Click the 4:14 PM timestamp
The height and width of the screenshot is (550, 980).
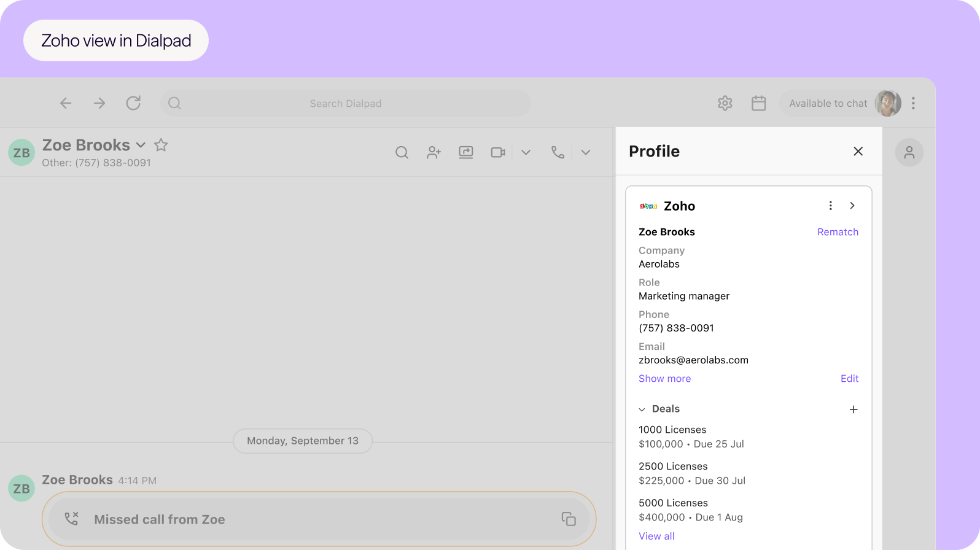click(138, 481)
